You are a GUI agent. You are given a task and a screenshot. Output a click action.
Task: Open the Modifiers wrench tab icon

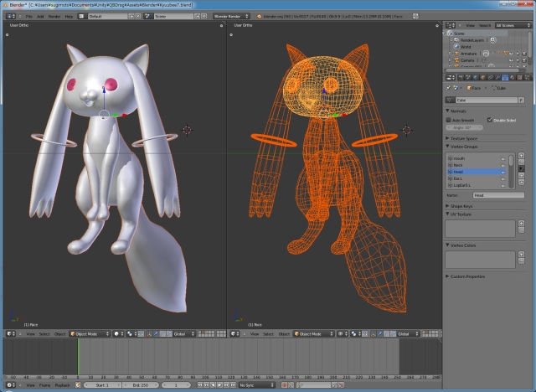coord(497,78)
